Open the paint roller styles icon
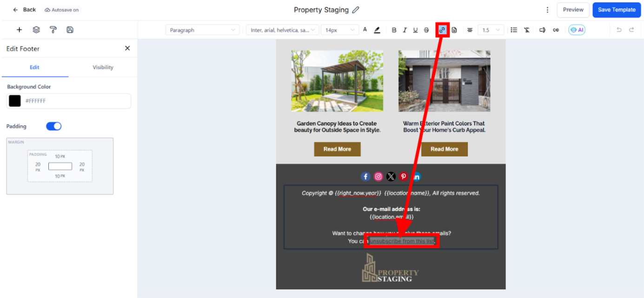Screen dimensions: 644x298 tap(53, 30)
